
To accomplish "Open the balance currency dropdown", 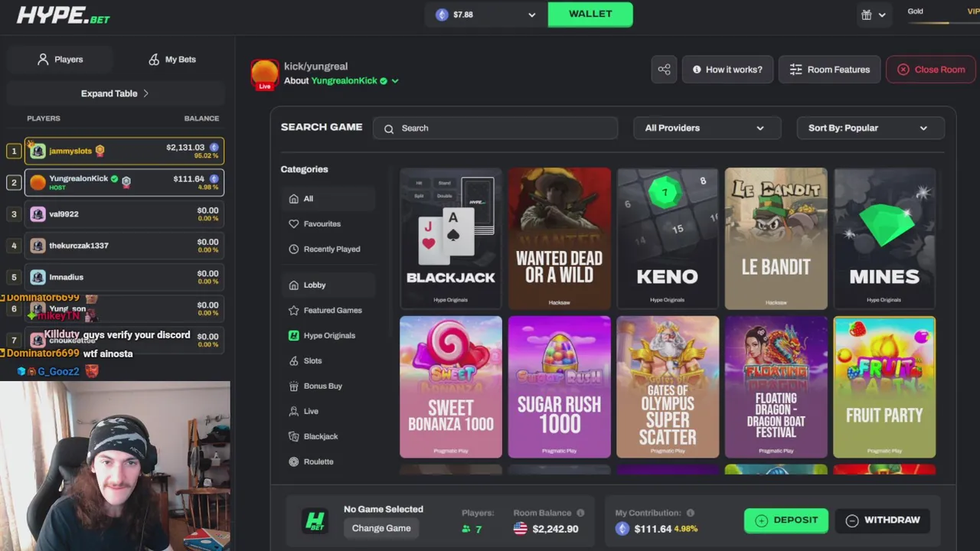I will pyautogui.click(x=531, y=15).
